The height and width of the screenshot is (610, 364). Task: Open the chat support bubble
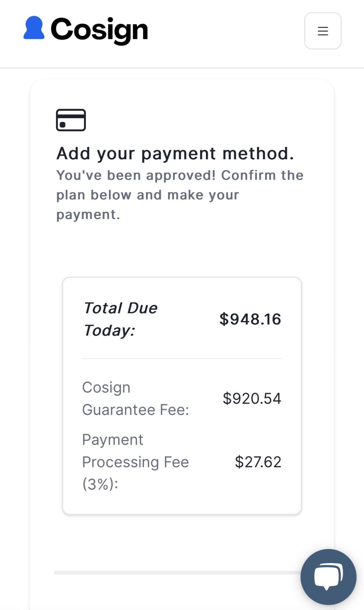point(328,577)
